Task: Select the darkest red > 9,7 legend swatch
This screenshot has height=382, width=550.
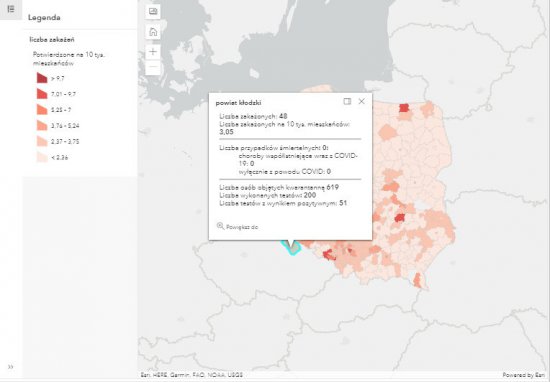Action: [42, 78]
